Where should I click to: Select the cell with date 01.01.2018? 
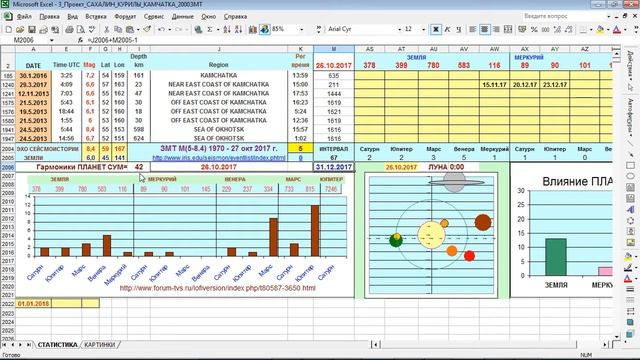33,304
